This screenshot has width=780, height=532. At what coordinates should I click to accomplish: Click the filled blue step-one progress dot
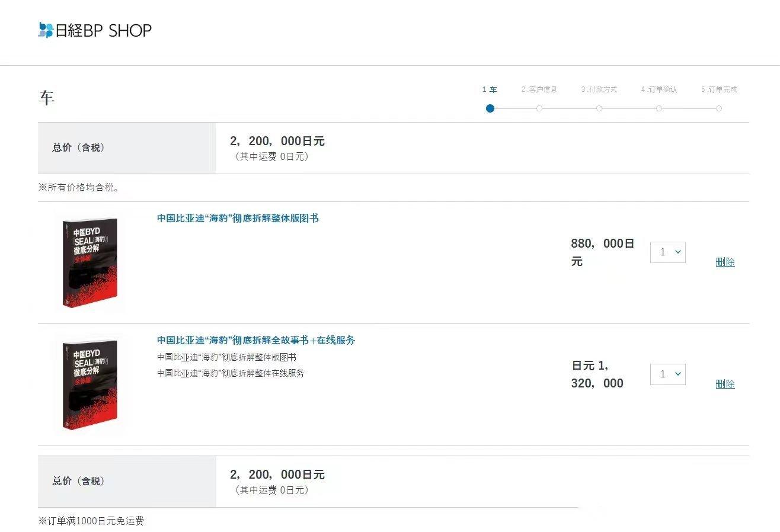(490, 108)
